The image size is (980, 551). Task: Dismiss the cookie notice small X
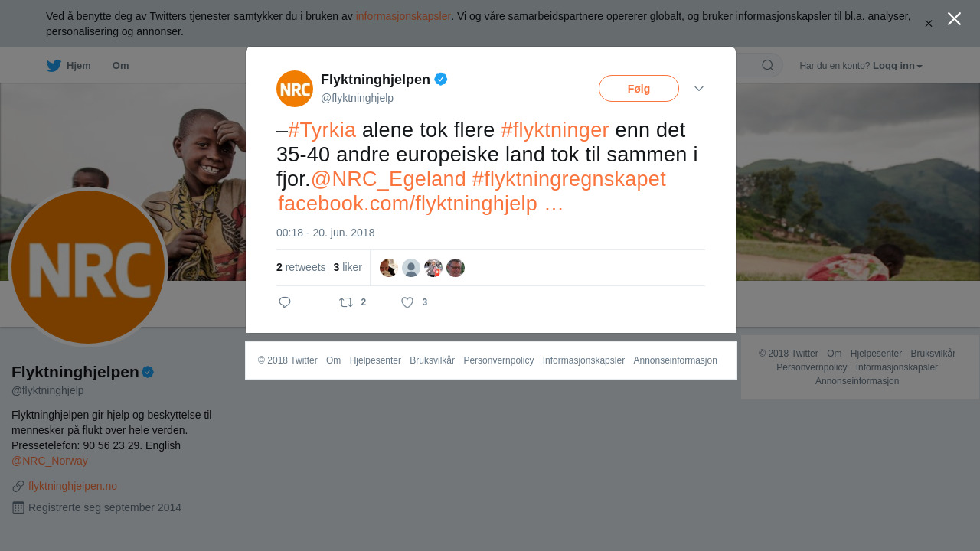(928, 24)
